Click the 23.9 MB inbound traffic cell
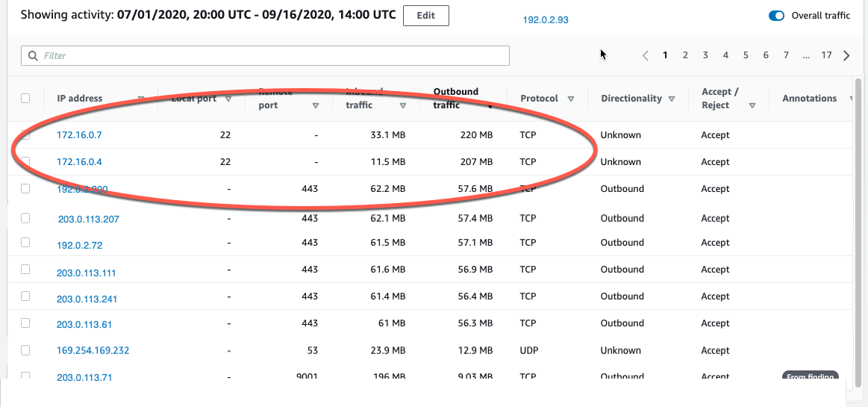 tap(387, 350)
